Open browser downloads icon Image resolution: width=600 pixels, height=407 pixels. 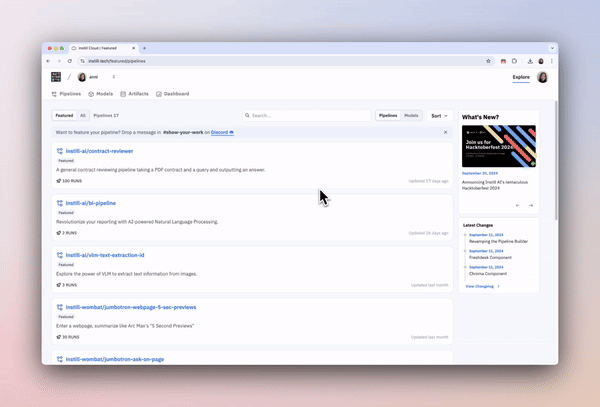pyautogui.click(x=530, y=61)
